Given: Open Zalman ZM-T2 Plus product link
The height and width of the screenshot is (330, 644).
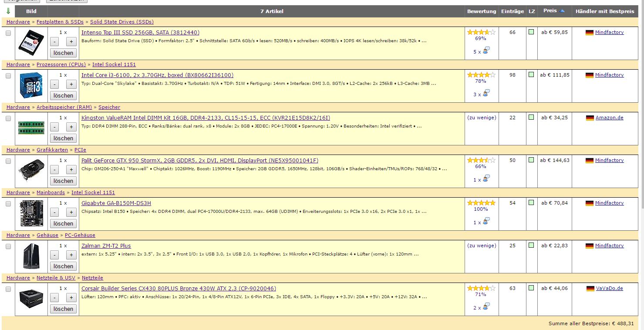Looking at the screenshot, I should point(106,246).
